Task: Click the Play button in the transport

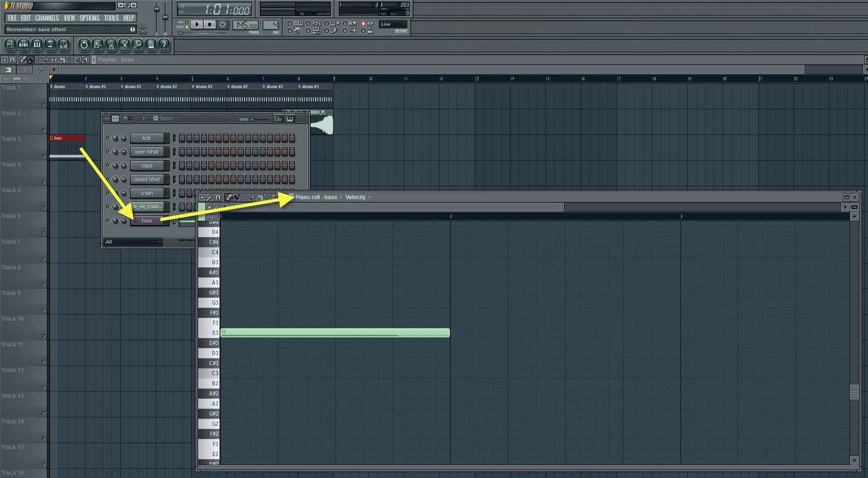Action: click(197, 24)
